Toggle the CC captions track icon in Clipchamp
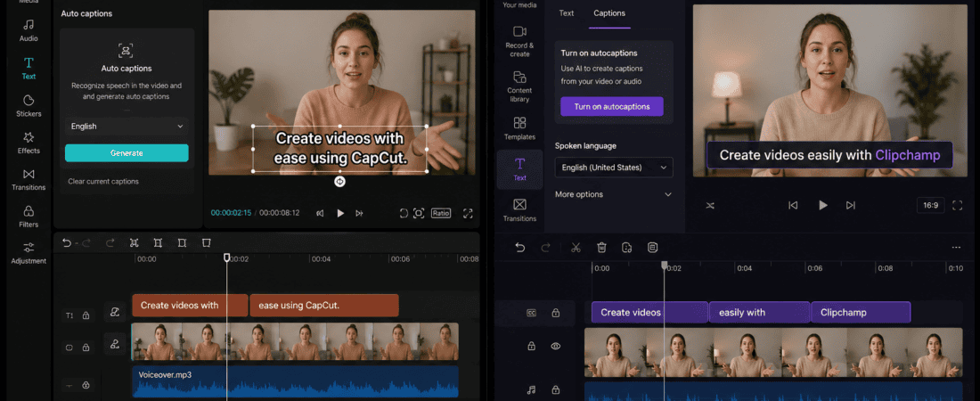Viewport: 980px width, 401px height. 531,313
